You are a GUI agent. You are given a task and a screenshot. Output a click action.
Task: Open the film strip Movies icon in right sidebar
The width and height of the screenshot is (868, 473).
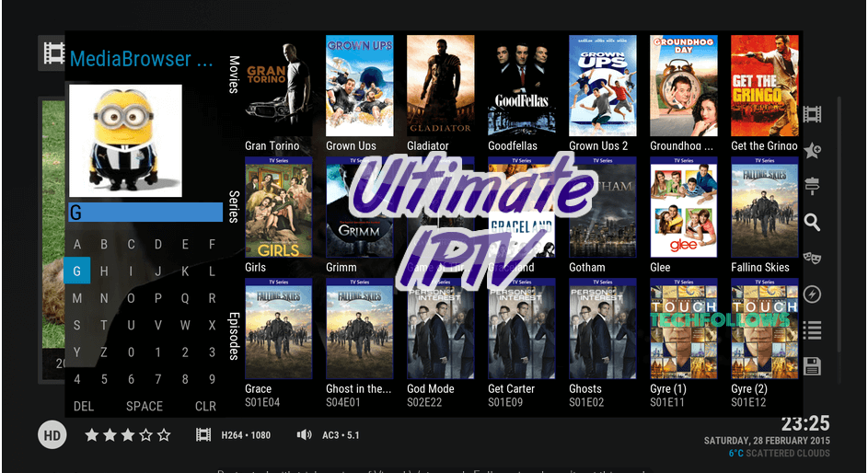pos(812,114)
